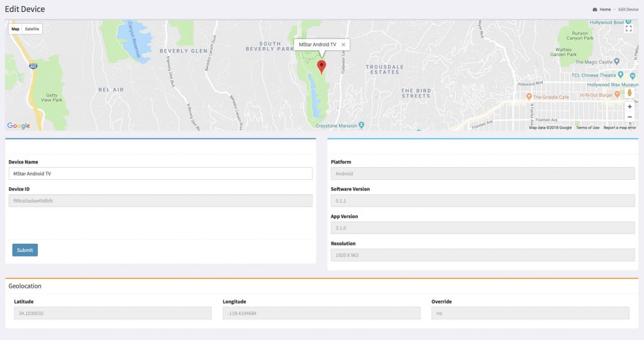This screenshot has width=644, height=340.
Task: Open the Google logo on map
Action: click(x=18, y=126)
